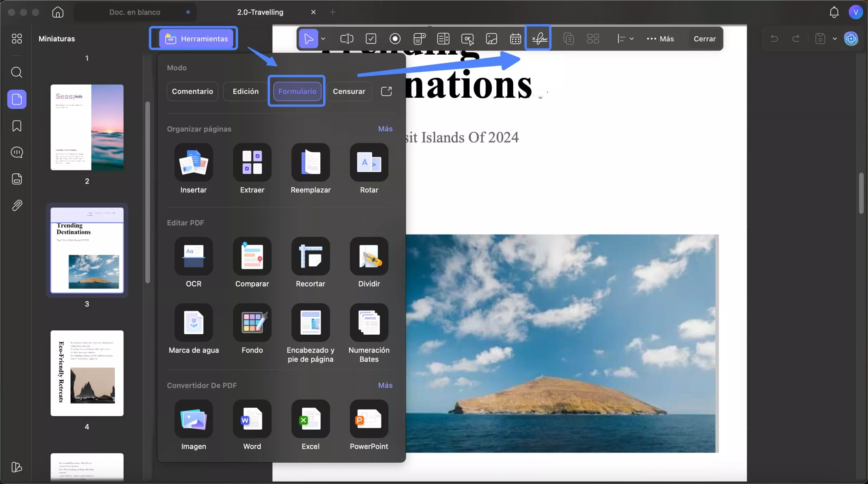Switch to Doc. en blanco tab

[x=135, y=12]
